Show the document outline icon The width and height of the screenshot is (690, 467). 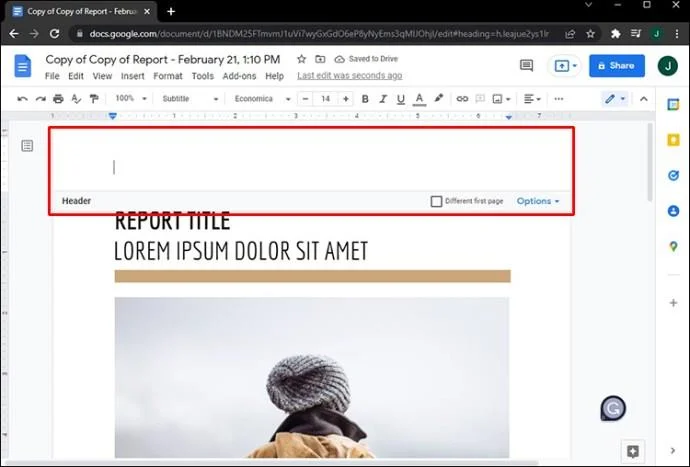(x=27, y=146)
